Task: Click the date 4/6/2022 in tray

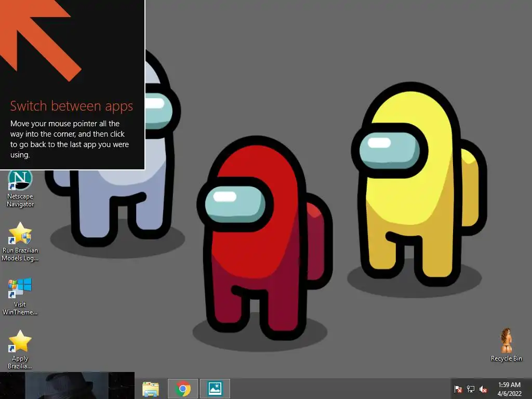Action: [x=509, y=394]
